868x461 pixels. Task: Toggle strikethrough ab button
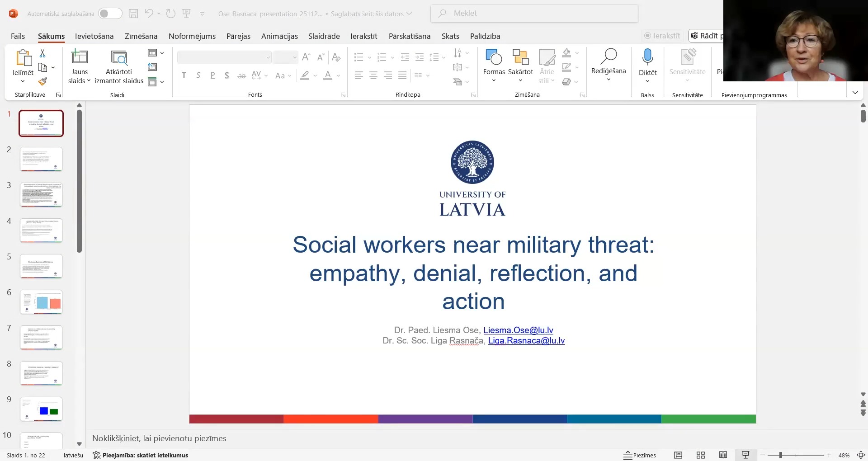[242, 75]
